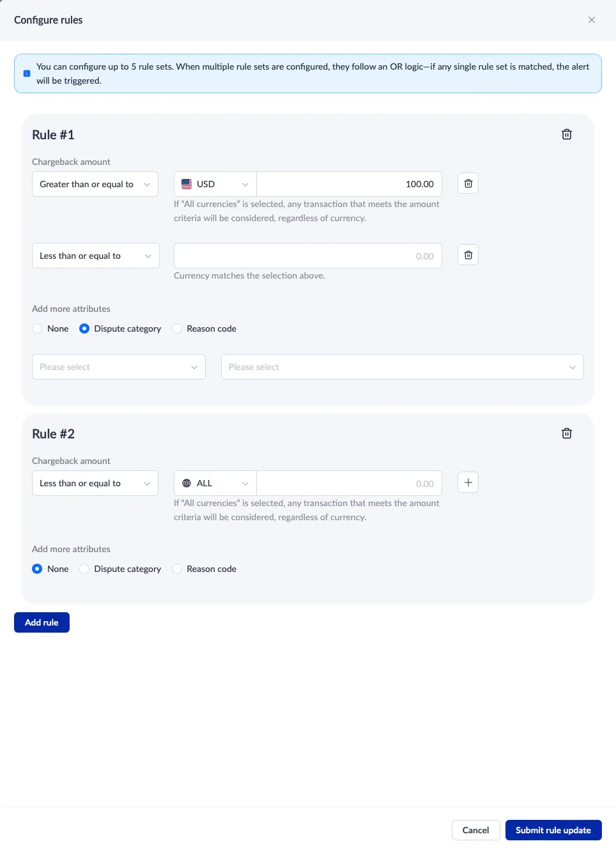Close the Configure rules dialog

pos(592,20)
